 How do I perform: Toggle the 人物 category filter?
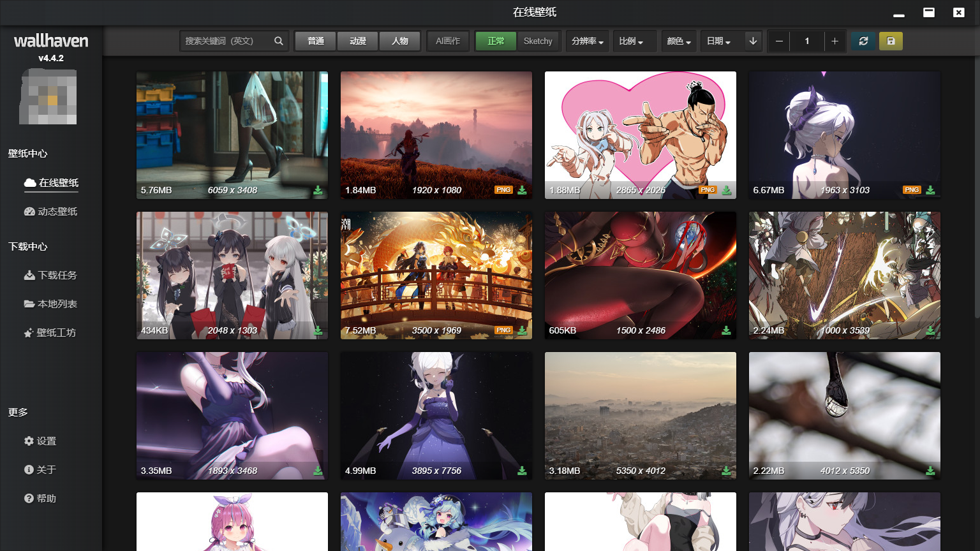(400, 41)
